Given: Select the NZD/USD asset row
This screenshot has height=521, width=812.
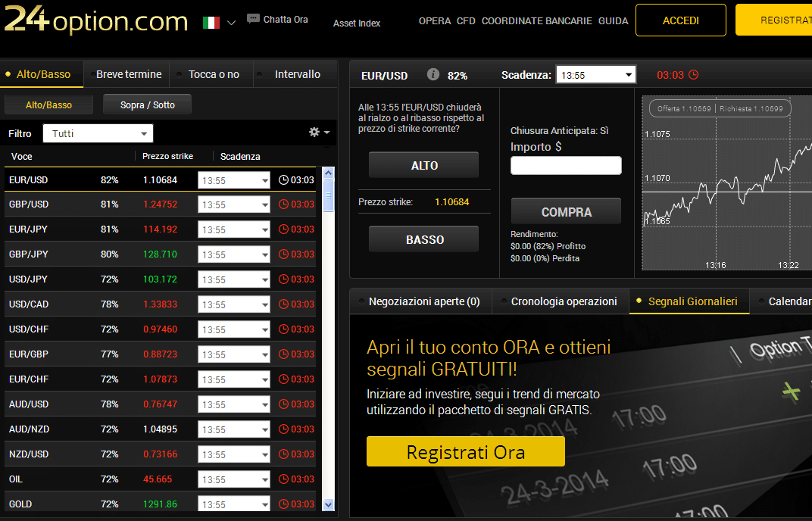Looking at the screenshot, I should pos(160,454).
